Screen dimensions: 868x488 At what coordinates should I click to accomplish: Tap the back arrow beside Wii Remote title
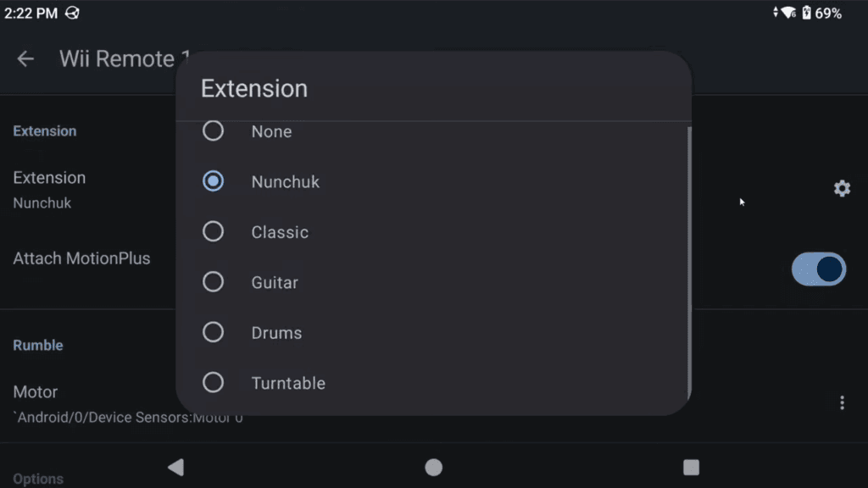pyautogui.click(x=25, y=58)
